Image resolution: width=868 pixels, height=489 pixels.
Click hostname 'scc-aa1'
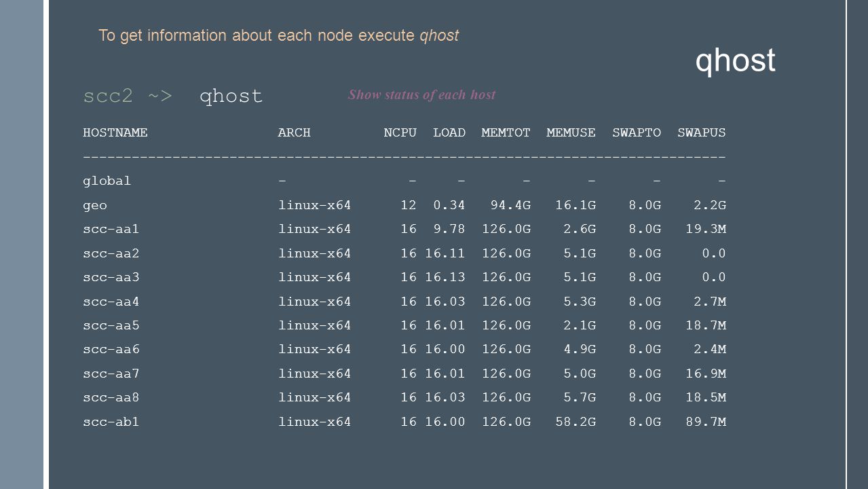pos(111,230)
